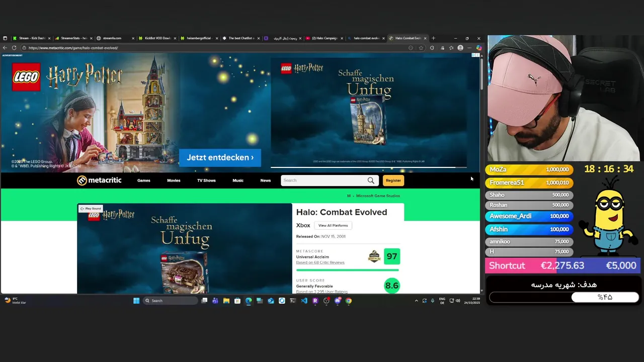Switch to the KickBot VOD Downloader tab
This screenshot has height=362, width=644.
click(x=157, y=38)
